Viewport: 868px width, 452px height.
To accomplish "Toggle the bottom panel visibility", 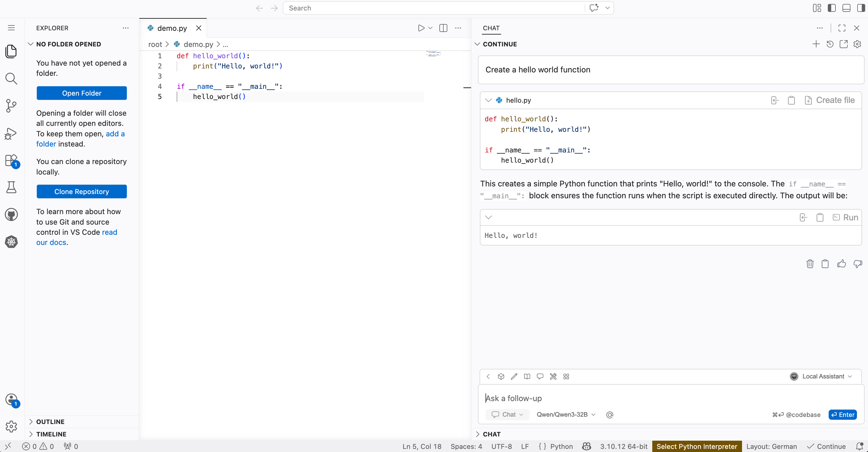I will point(846,8).
